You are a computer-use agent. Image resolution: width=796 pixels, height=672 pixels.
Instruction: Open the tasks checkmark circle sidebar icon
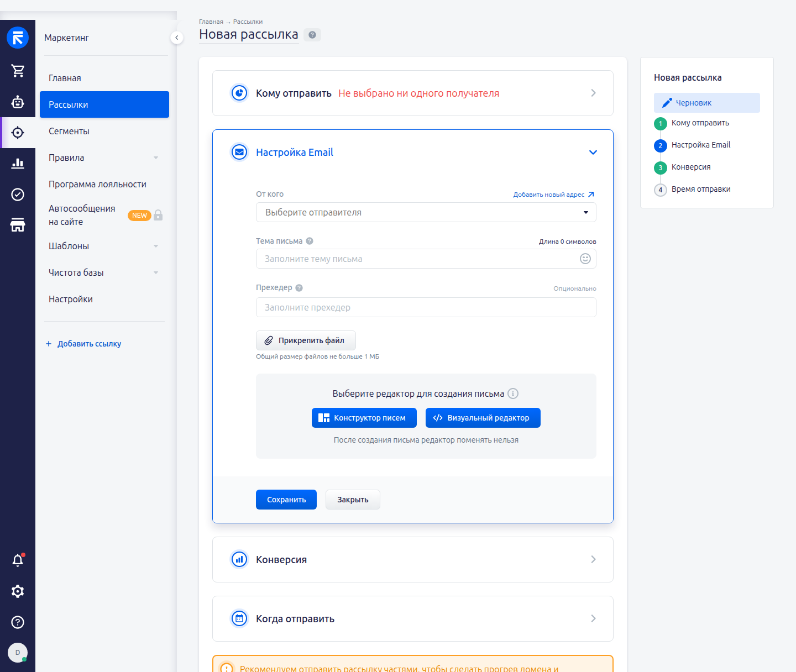pos(18,194)
